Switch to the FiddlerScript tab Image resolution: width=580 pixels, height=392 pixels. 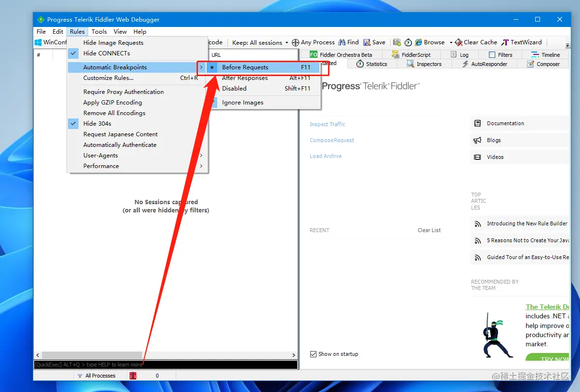click(x=411, y=54)
